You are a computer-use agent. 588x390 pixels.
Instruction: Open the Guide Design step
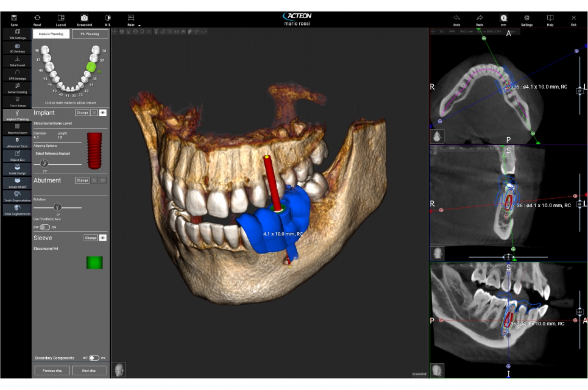point(17,169)
